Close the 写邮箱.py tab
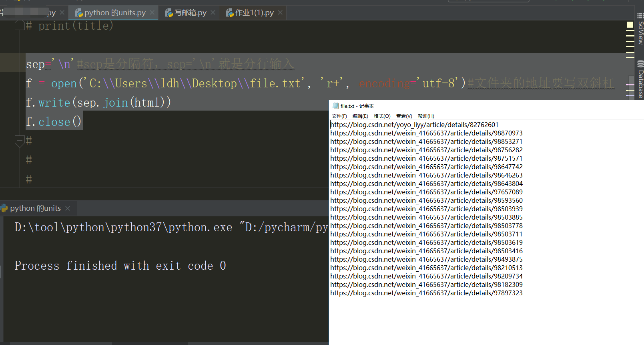Viewport: 644px width, 345px height. tap(213, 13)
